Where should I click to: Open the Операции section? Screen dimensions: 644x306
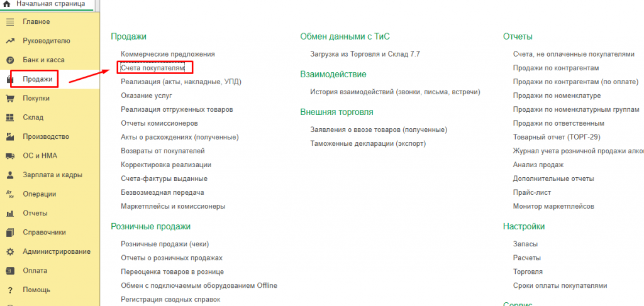coord(40,194)
